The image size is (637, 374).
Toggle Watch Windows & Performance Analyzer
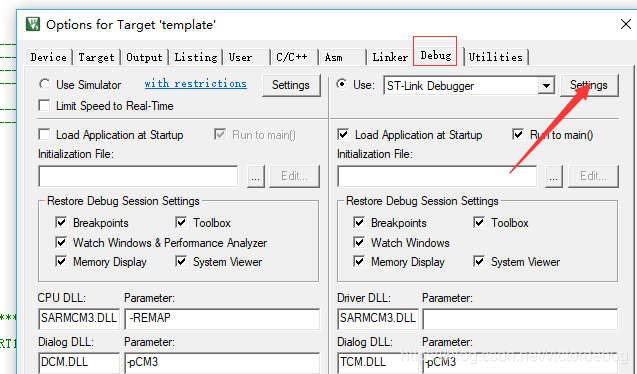61,242
